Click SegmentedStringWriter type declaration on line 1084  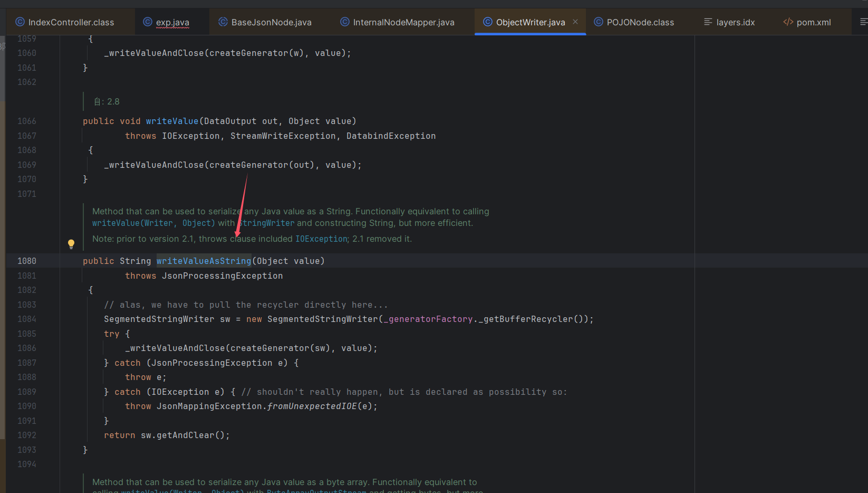coord(159,319)
